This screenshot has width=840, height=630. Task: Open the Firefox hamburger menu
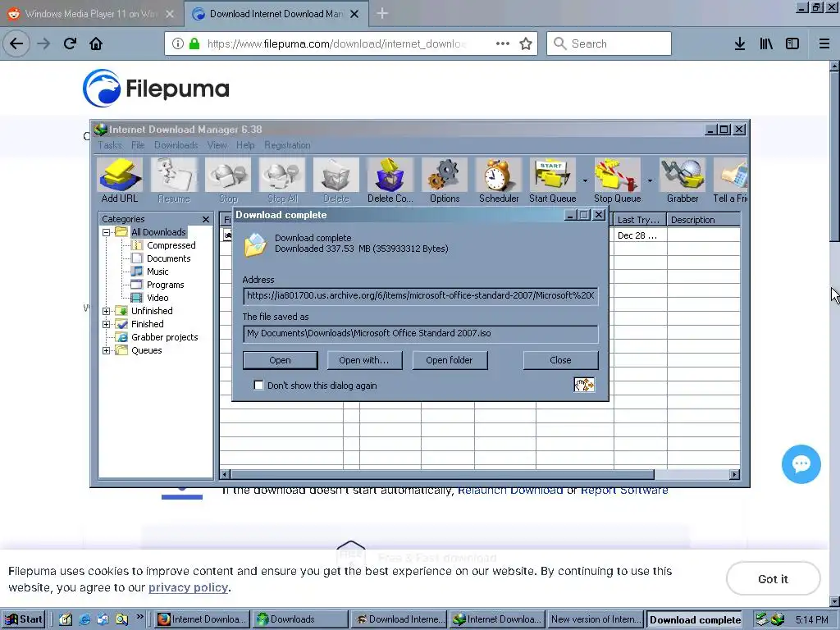tap(824, 43)
